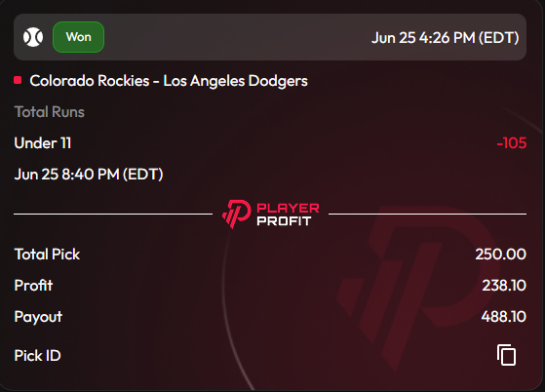Click the red live indicator square
545x392 pixels.
point(18,81)
